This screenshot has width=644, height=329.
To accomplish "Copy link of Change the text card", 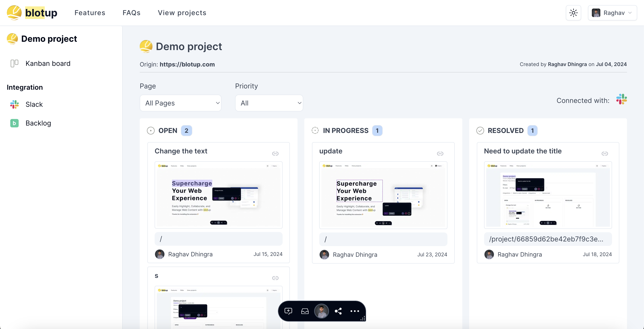I will [x=275, y=154].
